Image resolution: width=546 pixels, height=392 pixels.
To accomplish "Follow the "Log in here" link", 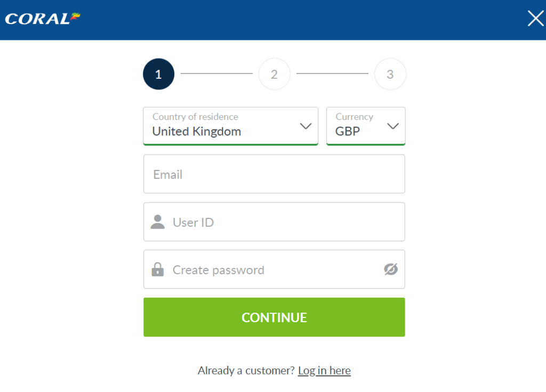I will (324, 371).
